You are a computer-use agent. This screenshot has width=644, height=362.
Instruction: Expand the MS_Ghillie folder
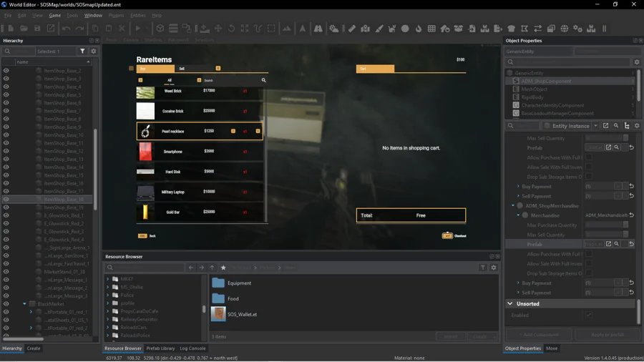[108, 288]
